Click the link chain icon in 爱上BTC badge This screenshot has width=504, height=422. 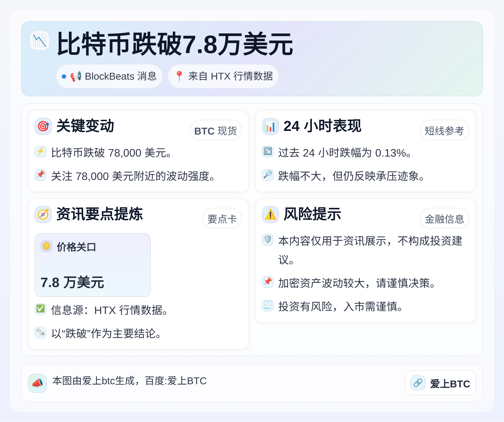418,383
